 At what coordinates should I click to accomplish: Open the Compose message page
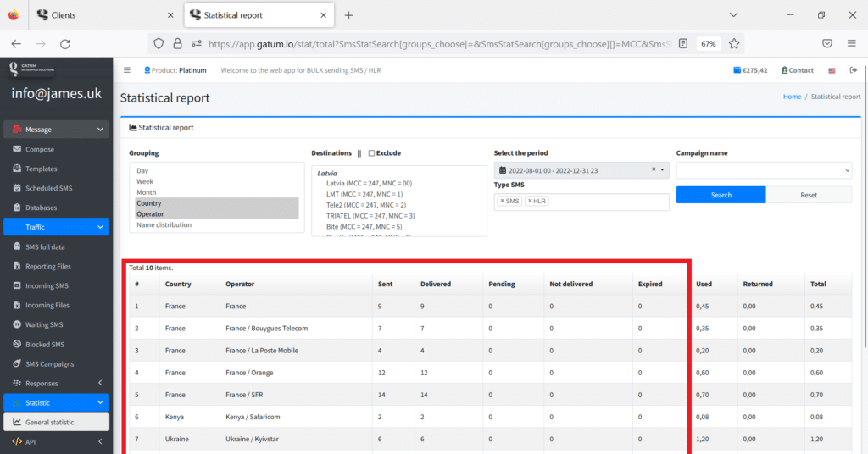(40, 149)
